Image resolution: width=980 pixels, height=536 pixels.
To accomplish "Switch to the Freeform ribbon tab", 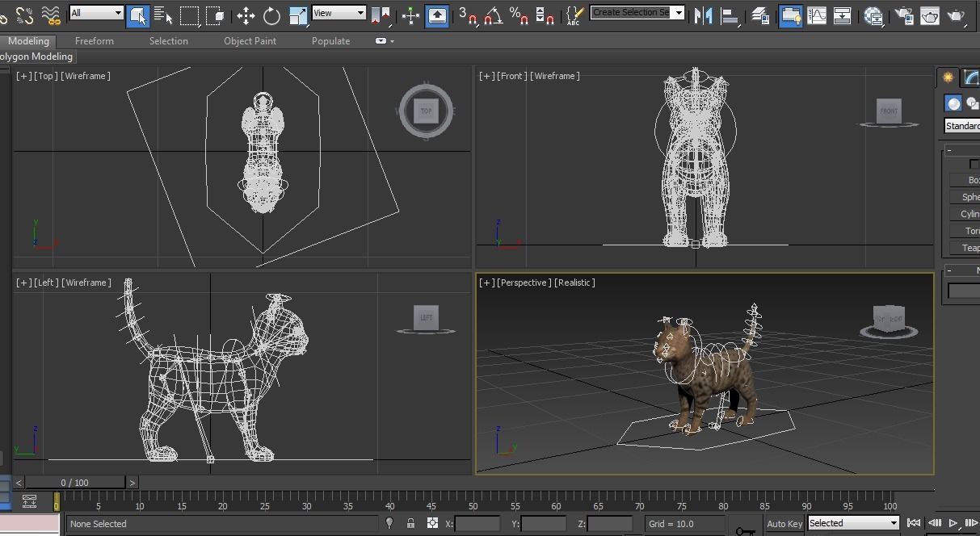I will click(95, 41).
